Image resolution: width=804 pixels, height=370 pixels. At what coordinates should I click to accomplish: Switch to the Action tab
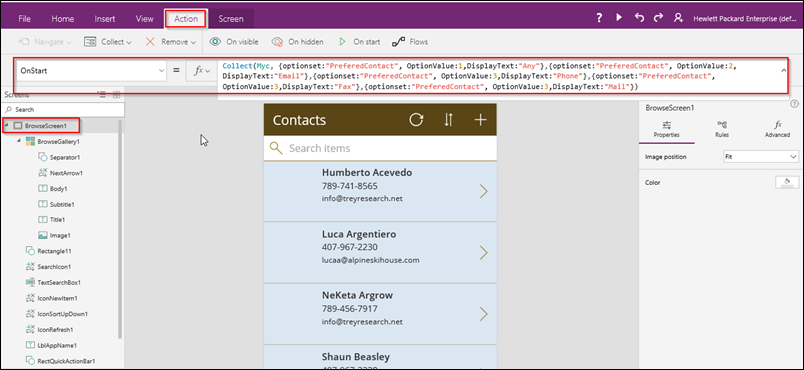[x=186, y=19]
